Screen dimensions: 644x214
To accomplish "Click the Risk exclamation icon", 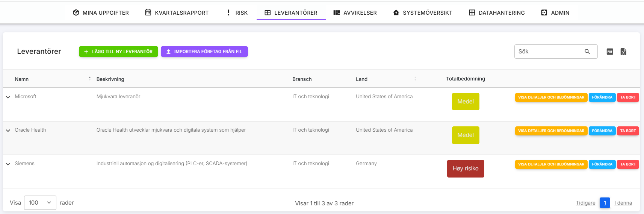I will tap(228, 13).
